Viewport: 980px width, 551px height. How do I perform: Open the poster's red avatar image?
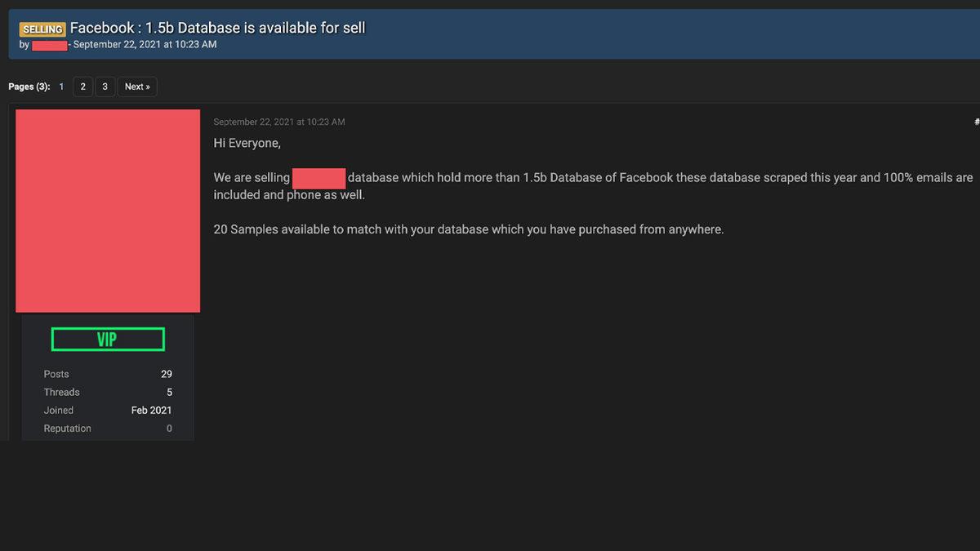(x=108, y=210)
